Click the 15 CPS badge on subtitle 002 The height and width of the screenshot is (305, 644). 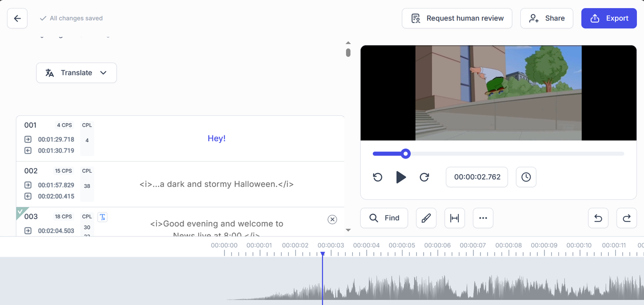point(63,171)
